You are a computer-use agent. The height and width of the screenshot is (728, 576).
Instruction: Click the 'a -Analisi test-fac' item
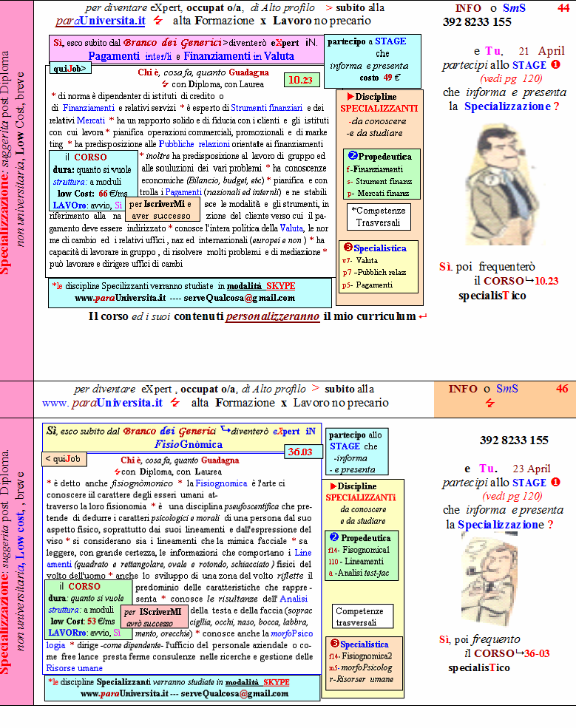tap(359, 573)
